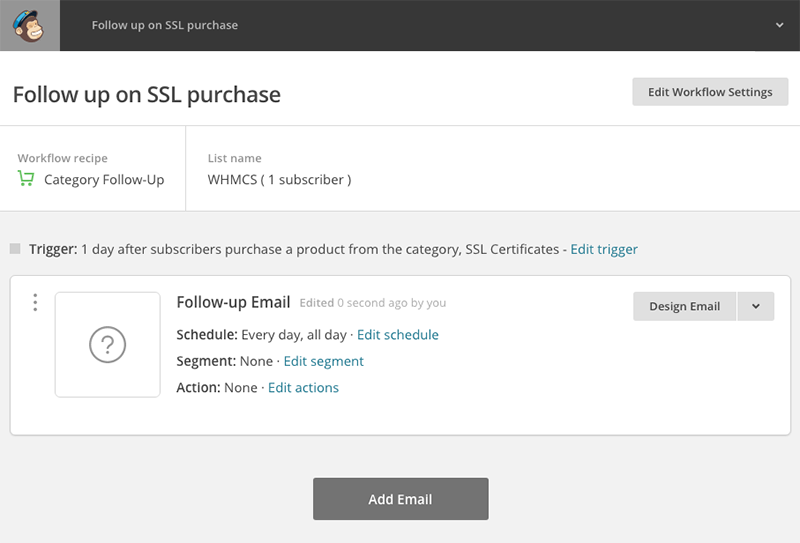
Task: Click the Add Email button
Action: 400,499
